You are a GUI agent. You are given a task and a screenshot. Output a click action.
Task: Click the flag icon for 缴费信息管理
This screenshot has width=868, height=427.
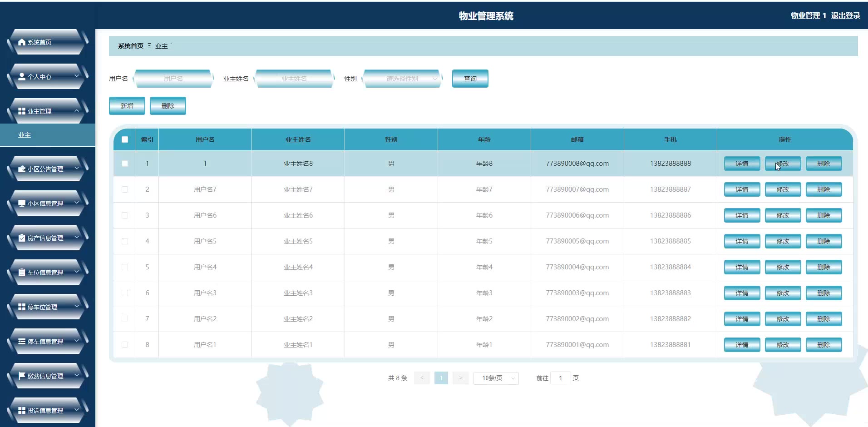[x=21, y=376]
